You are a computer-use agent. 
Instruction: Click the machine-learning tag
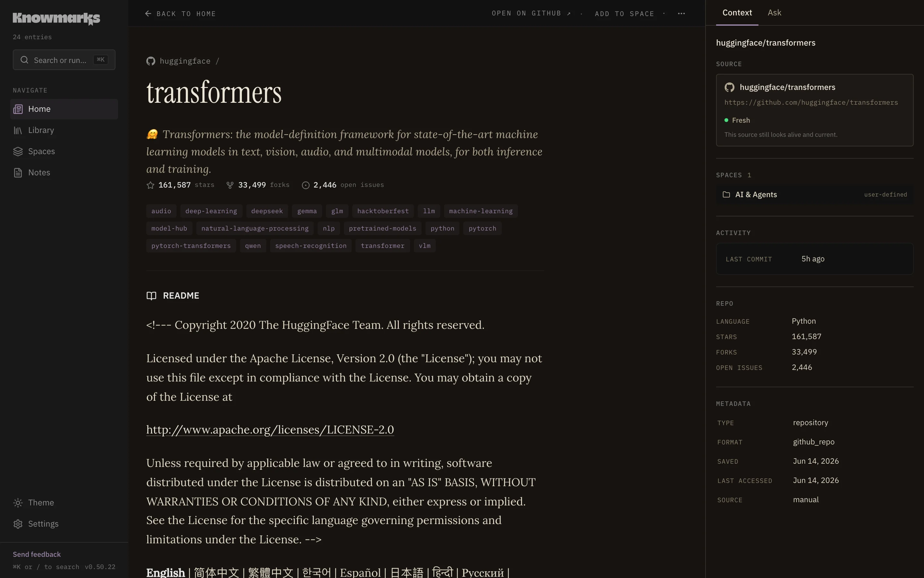481,211
